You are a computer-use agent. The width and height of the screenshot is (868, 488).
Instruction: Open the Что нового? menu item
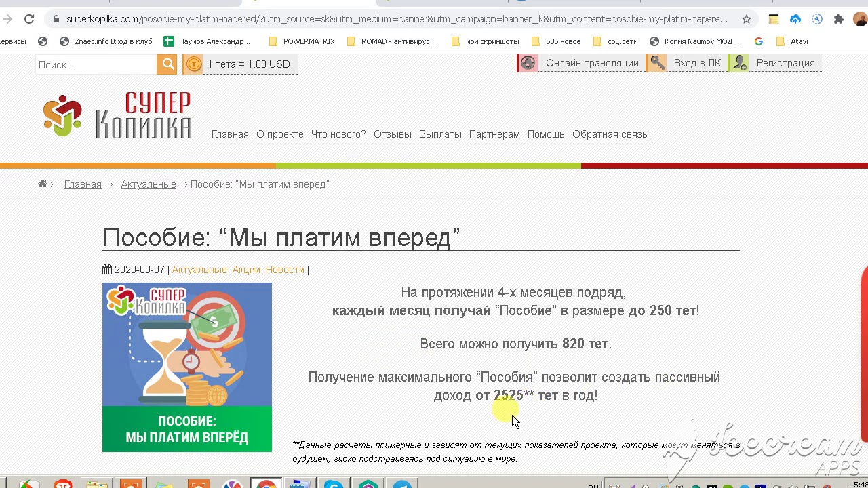[338, 134]
